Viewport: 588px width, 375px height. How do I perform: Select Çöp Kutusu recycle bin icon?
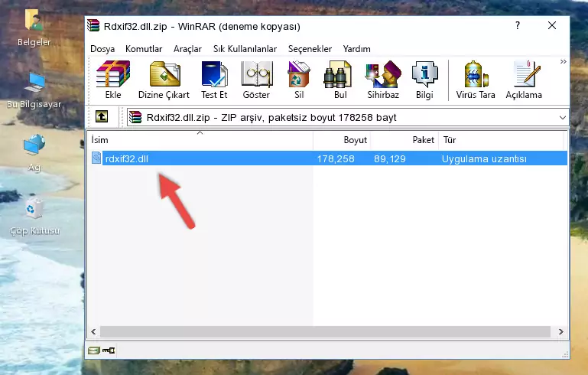[x=34, y=208]
